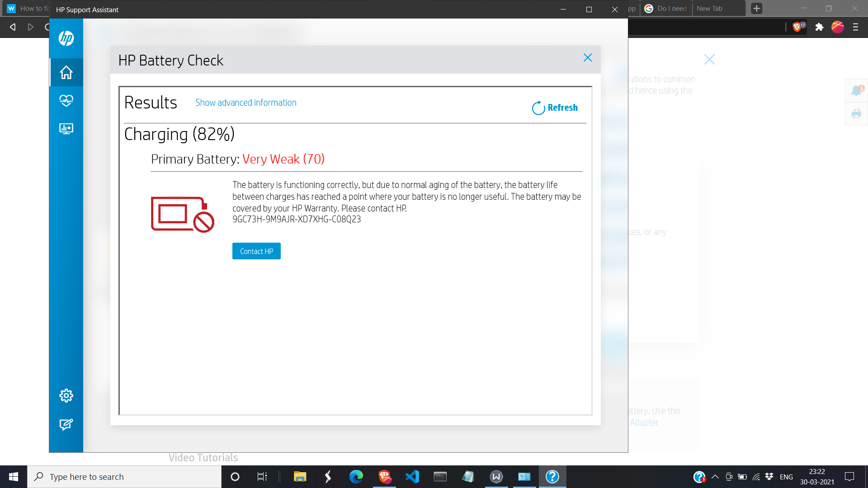This screenshot has height=488, width=868.
Task: Click the HP logo in the sidebar
Action: click(66, 39)
